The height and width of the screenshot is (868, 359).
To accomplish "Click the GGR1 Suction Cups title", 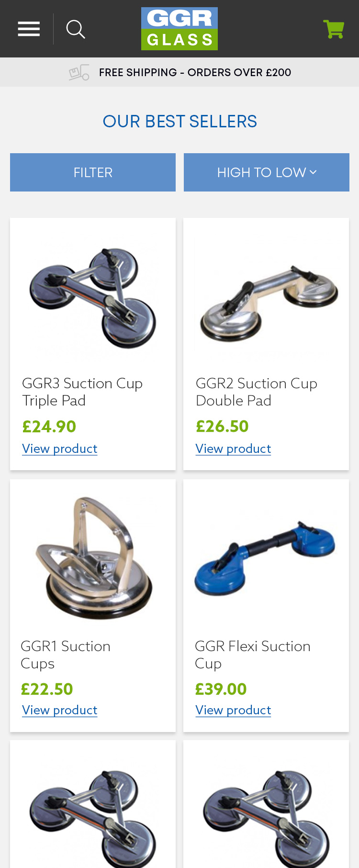I will tap(66, 655).
